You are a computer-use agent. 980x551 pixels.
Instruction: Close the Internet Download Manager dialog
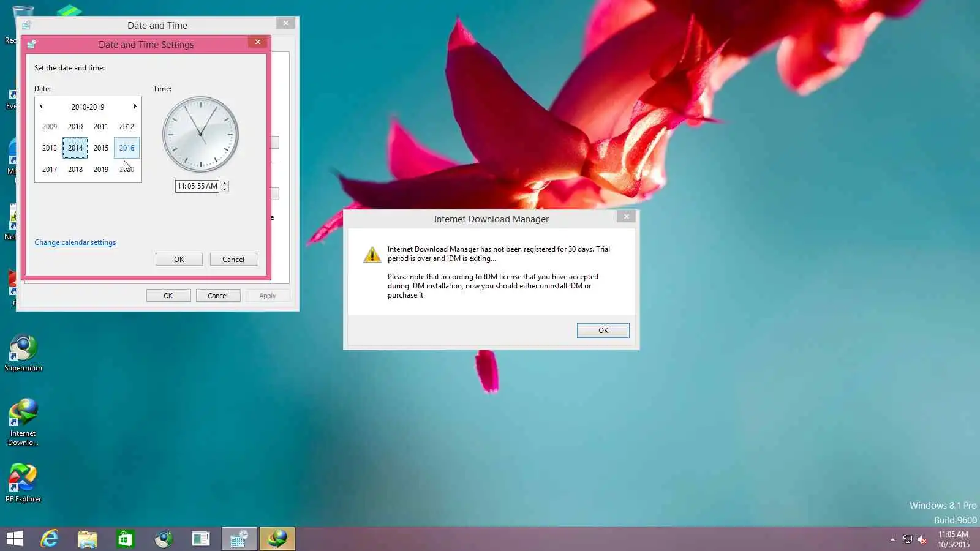pos(627,217)
